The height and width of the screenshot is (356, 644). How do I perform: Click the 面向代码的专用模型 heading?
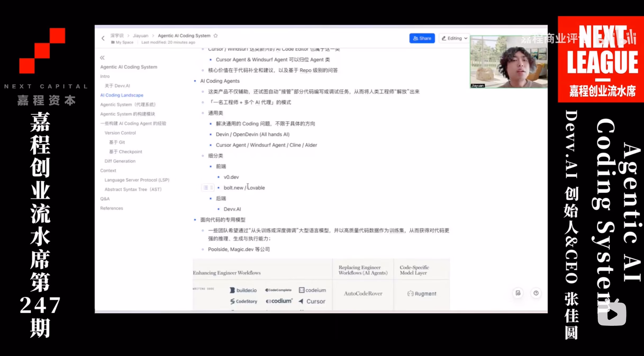(223, 220)
